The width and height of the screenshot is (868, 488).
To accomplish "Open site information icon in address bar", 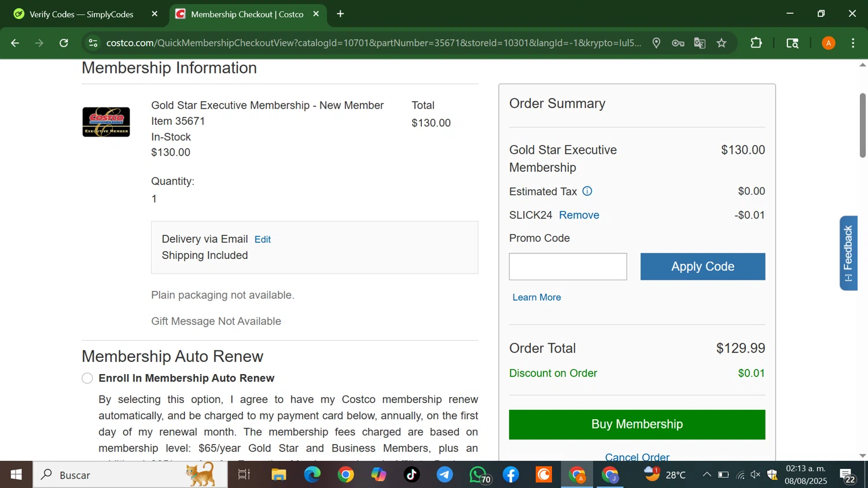I will click(93, 43).
